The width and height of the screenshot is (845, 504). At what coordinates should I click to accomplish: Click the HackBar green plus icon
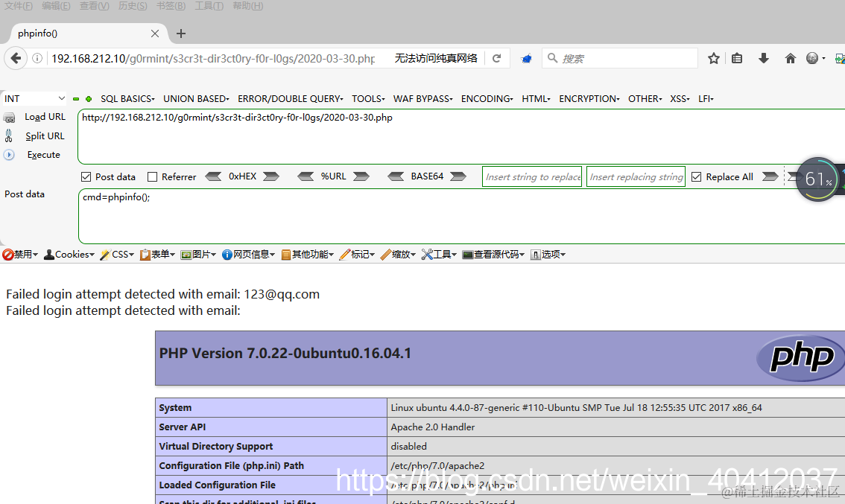click(89, 99)
